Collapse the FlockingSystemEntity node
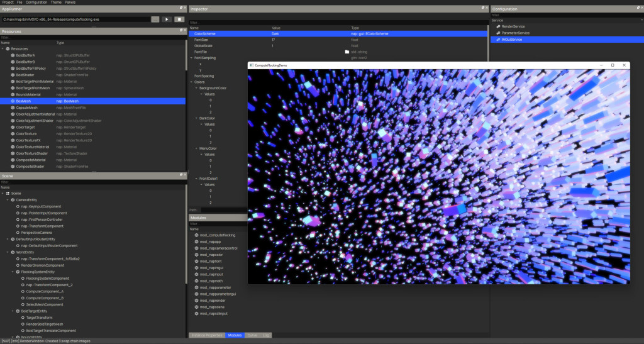This screenshot has height=344, width=644. point(13,272)
